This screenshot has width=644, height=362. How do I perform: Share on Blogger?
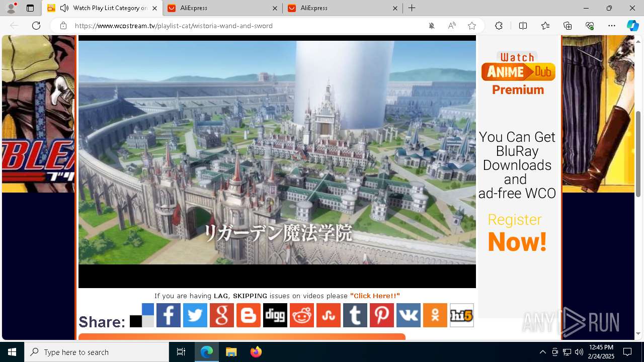[x=249, y=315]
